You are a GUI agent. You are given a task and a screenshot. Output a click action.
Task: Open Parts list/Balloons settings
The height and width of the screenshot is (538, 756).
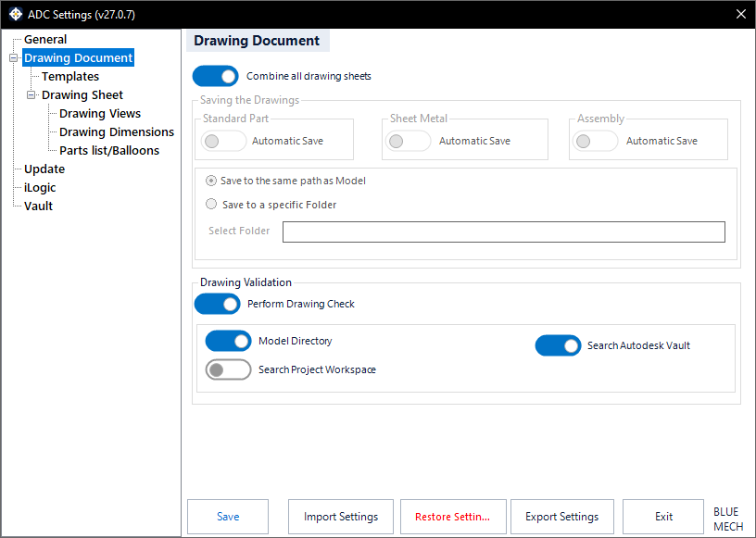pos(109,150)
